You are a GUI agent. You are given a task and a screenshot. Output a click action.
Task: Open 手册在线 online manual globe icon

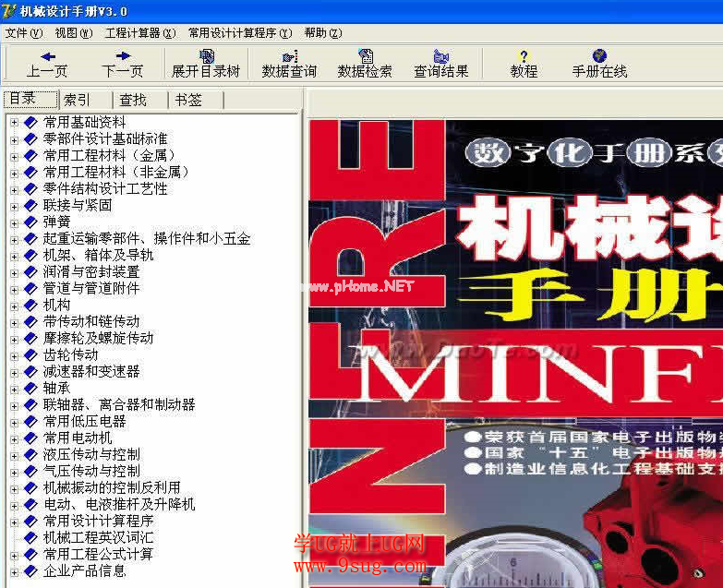click(599, 64)
